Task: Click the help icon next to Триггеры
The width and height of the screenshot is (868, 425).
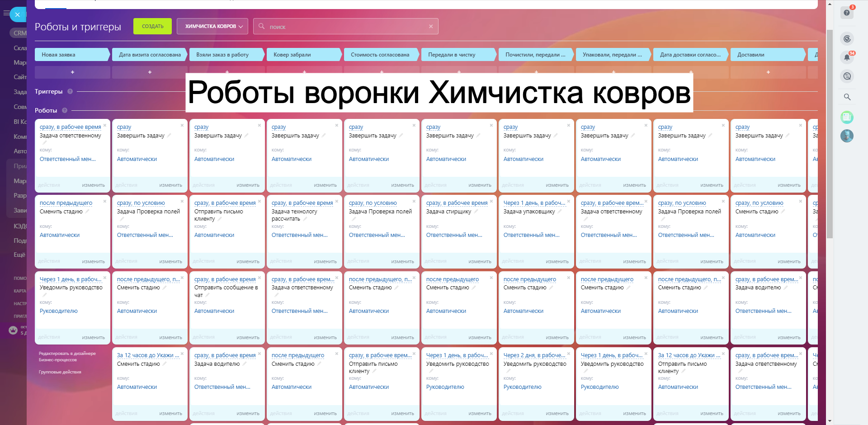Action: coord(70,91)
